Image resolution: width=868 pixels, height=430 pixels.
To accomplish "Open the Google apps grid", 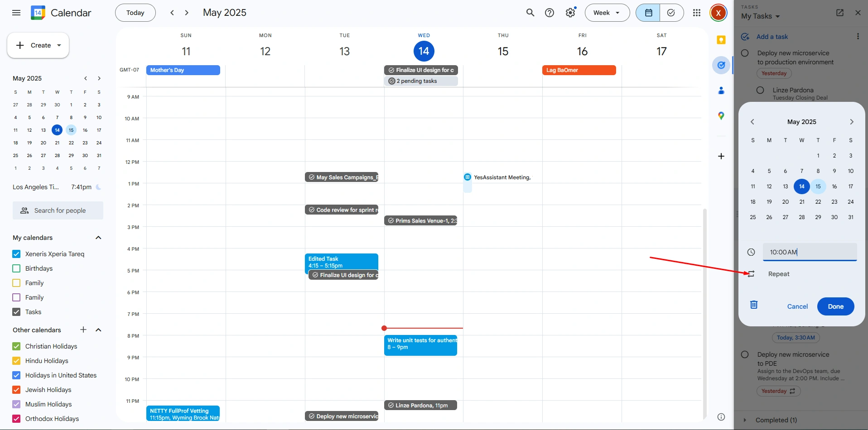I will [697, 13].
